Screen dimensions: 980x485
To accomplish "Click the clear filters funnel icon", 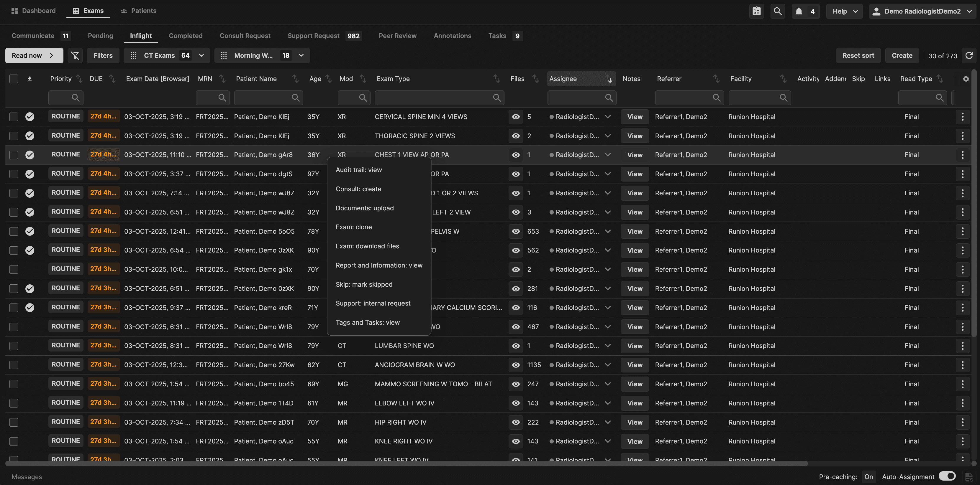I will (75, 55).
